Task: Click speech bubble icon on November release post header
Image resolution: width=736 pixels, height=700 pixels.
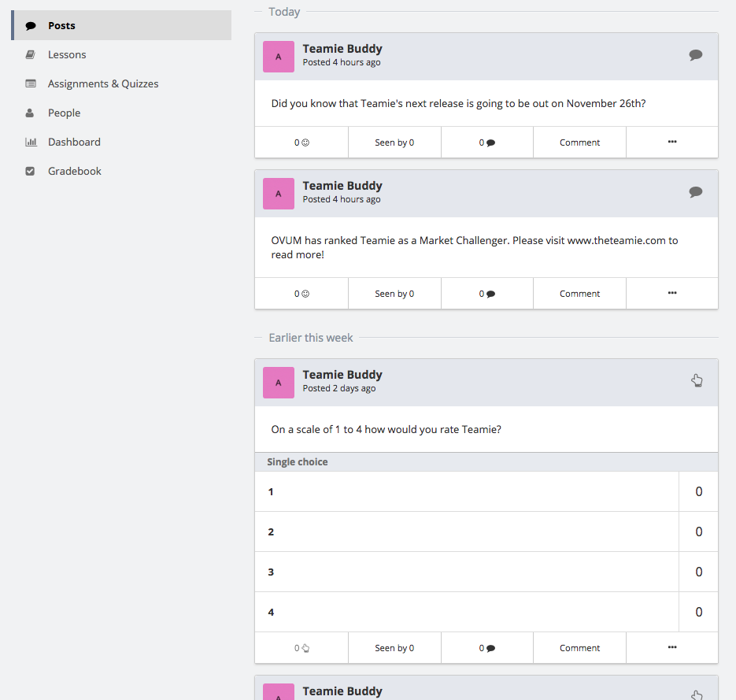Action: point(696,55)
